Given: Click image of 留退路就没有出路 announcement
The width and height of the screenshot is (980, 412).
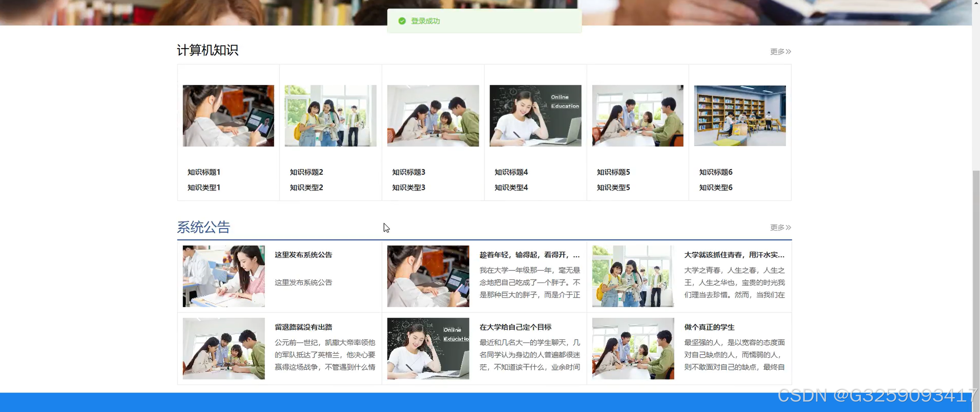Looking at the screenshot, I should [x=224, y=348].
